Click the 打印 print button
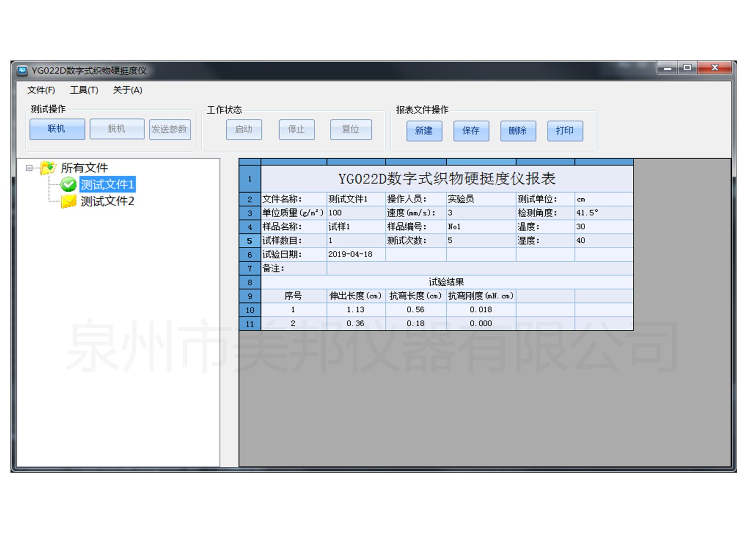 (565, 131)
